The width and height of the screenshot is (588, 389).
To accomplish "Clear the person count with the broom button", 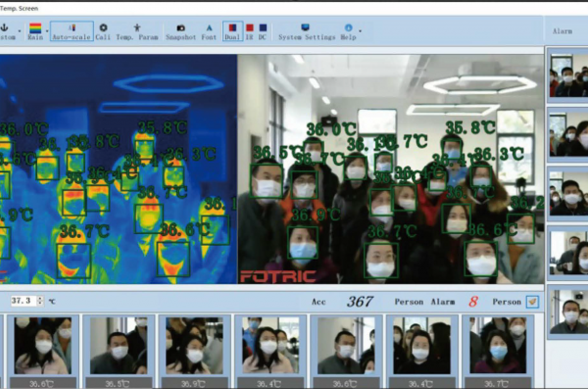I will tap(532, 302).
